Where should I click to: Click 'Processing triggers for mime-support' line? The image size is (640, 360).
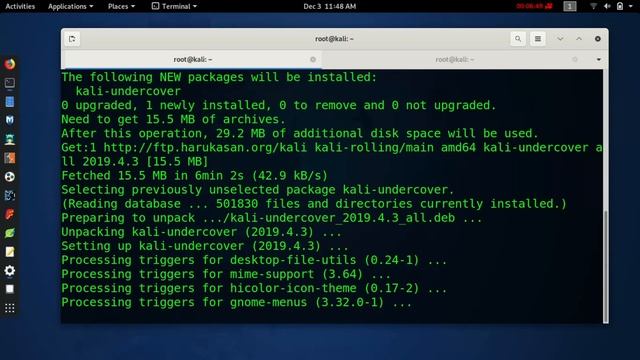226,274
